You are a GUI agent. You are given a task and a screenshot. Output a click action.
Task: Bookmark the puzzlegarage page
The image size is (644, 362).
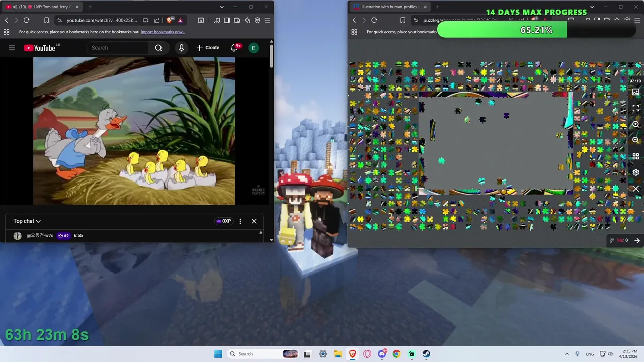(x=403, y=20)
